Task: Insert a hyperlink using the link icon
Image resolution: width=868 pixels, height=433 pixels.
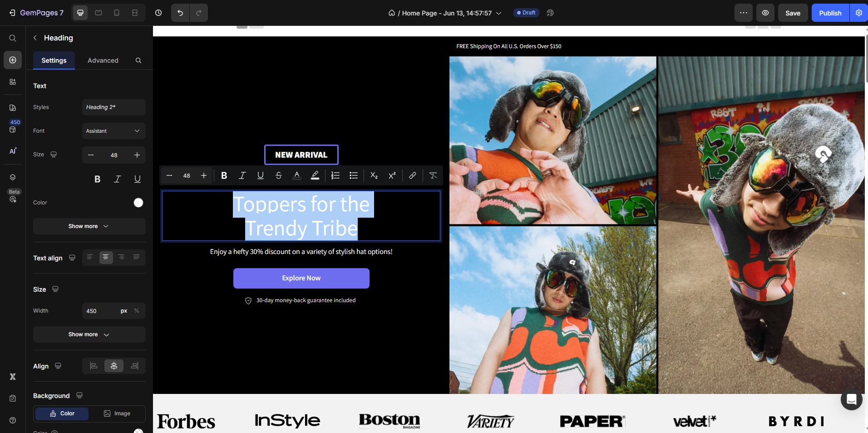Action: (412, 176)
